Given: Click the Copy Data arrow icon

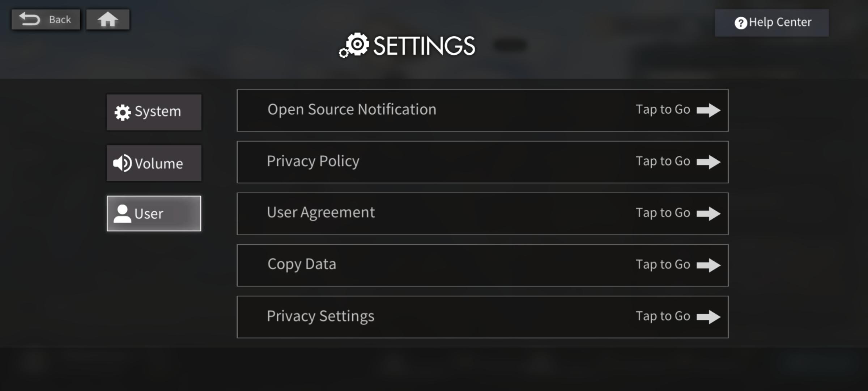Looking at the screenshot, I should (708, 265).
